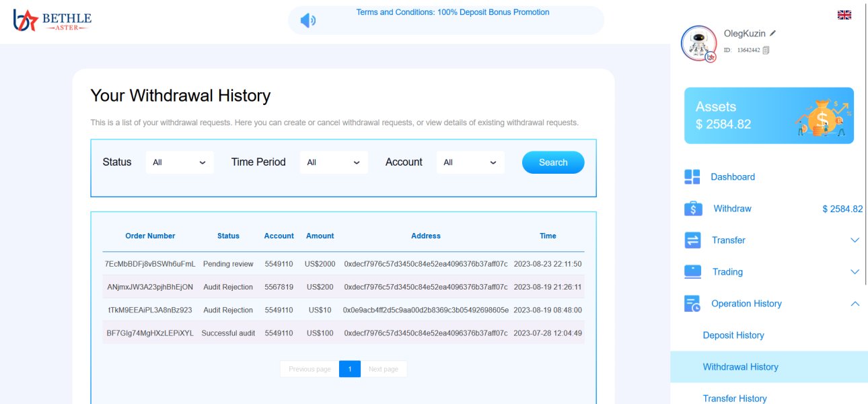Click the robot profile avatar
The image size is (868, 404).
click(x=698, y=44)
